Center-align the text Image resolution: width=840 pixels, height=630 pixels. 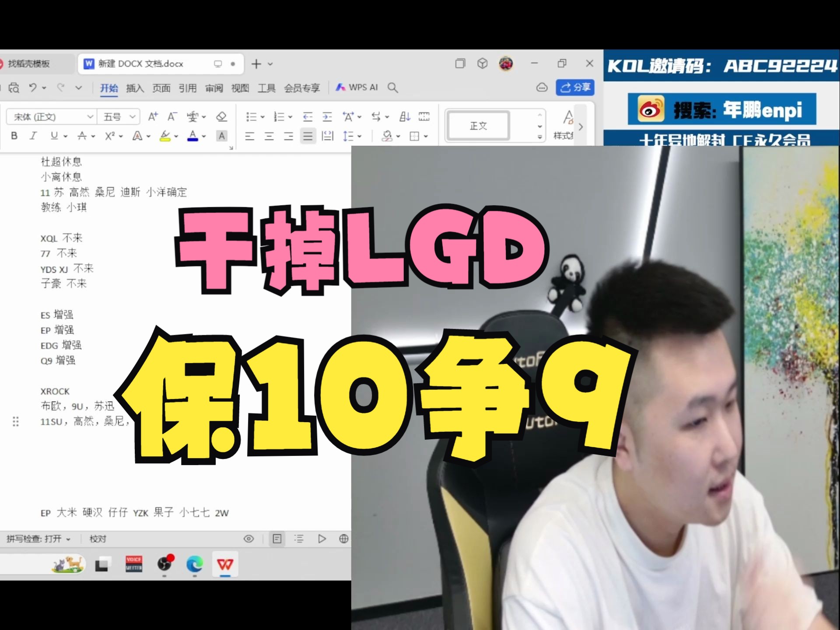pyautogui.click(x=269, y=136)
